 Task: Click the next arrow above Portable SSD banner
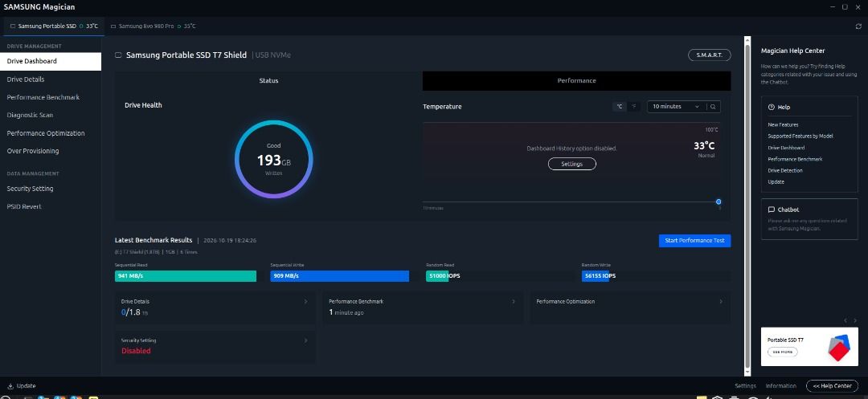(855, 320)
